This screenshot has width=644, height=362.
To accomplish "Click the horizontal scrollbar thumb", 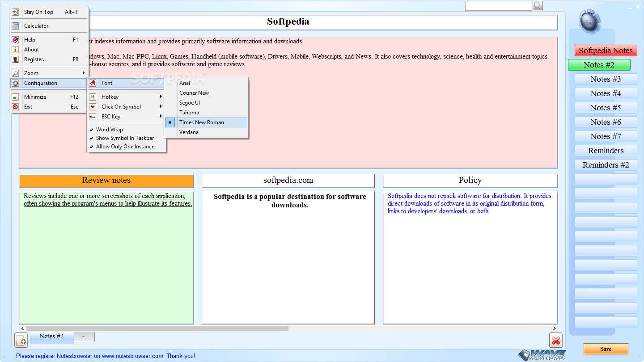I will 157,328.
